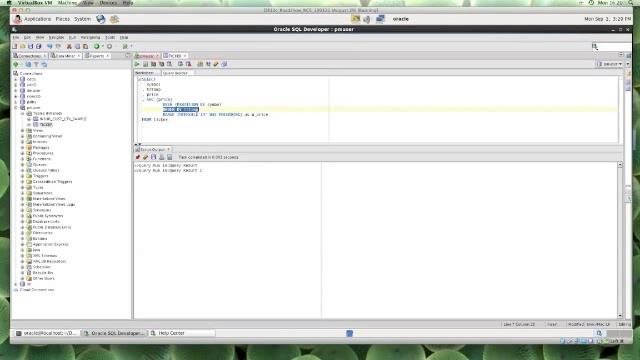Click the Rollback icon in worksheet toolbar
Image resolution: width=640 pixels, height=360 pixels.
pos(189,64)
